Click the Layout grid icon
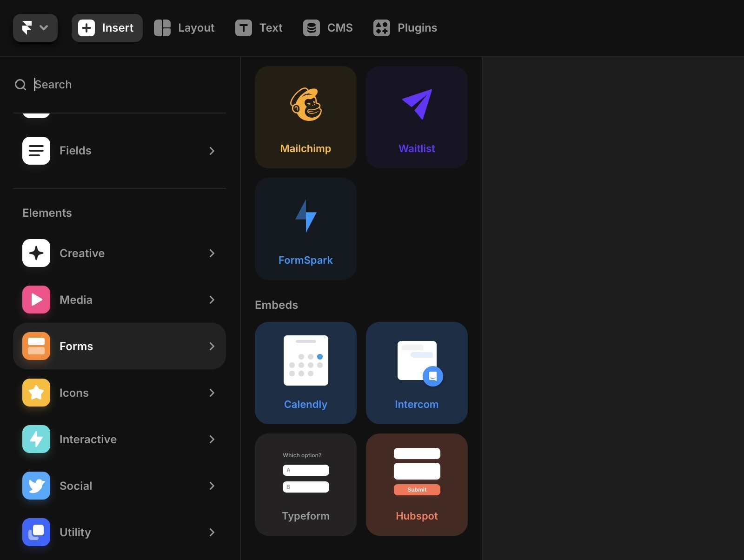The width and height of the screenshot is (744, 560). (x=162, y=28)
